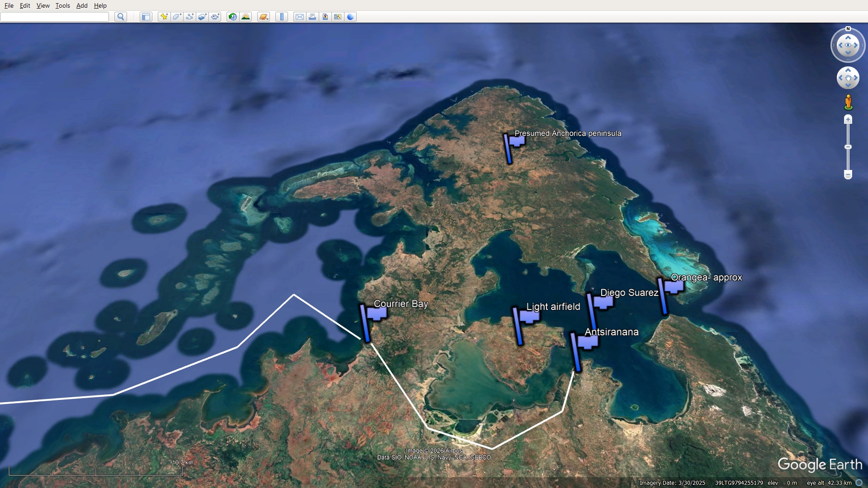The width and height of the screenshot is (868, 488).
Task: Click the zoom slider handle
Action: (848, 147)
